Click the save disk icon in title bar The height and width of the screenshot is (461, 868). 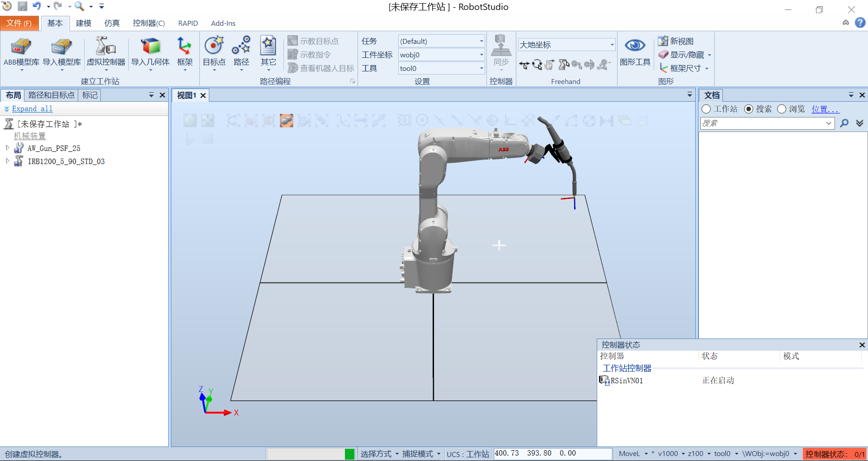point(22,6)
